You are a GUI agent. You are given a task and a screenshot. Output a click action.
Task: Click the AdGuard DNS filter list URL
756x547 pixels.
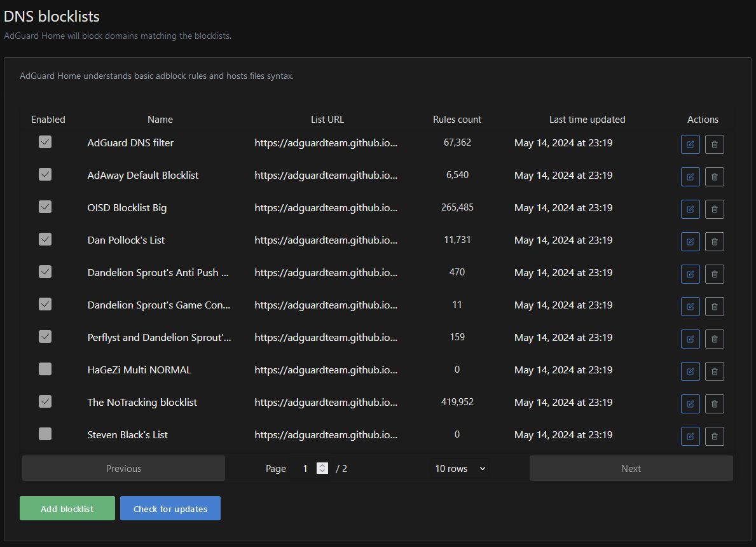(x=326, y=142)
